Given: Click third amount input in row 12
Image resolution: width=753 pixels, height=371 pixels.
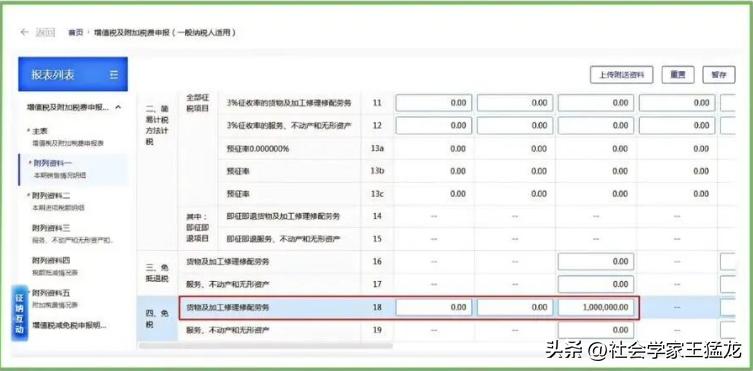Looking at the screenshot, I should click(x=596, y=126).
